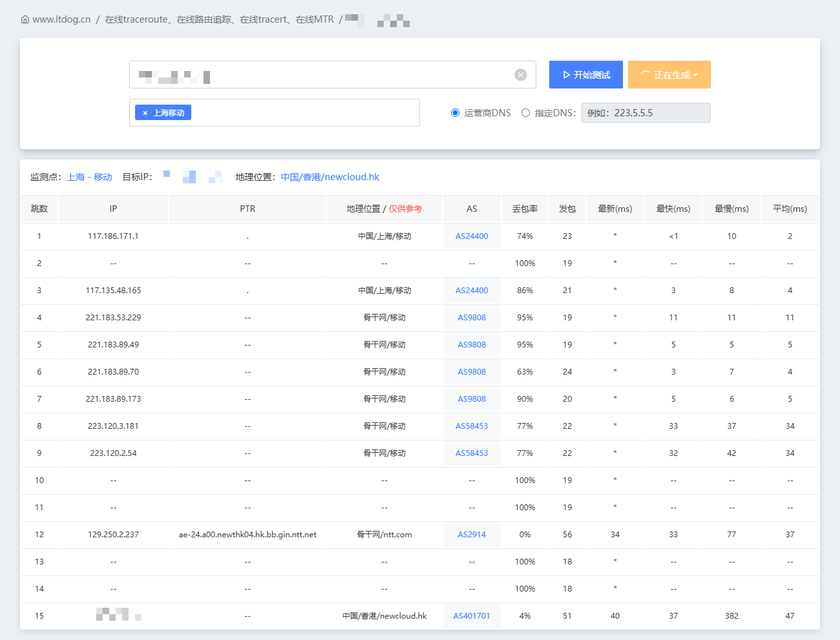Select the 指定DNS radio option
840x640 pixels.
click(525, 113)
